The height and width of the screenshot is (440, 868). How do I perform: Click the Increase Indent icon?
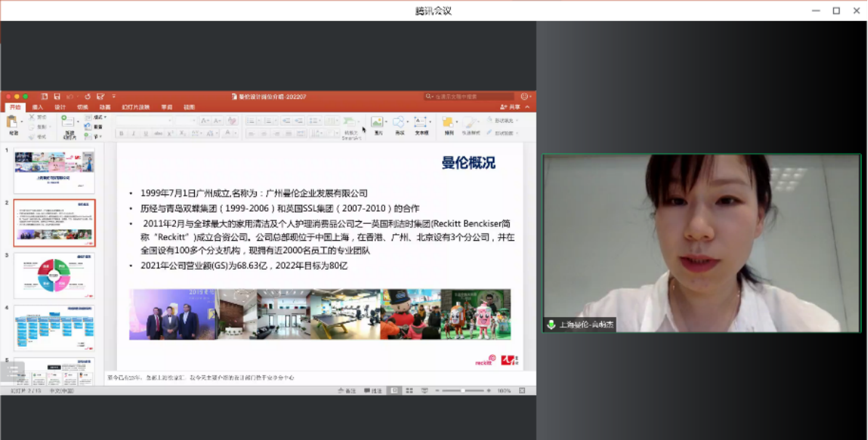(x=299, y=121)
